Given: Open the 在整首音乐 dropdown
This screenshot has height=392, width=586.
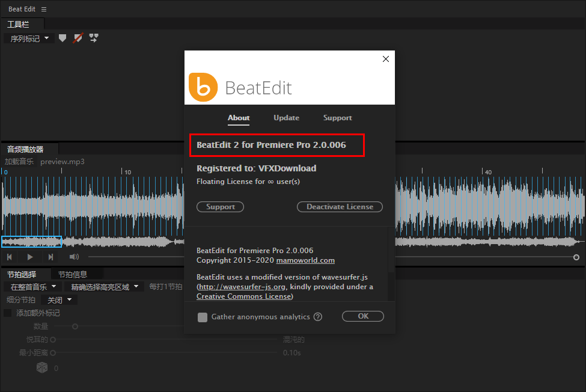Looking at the screenshot, I should (x=33, y=287).
